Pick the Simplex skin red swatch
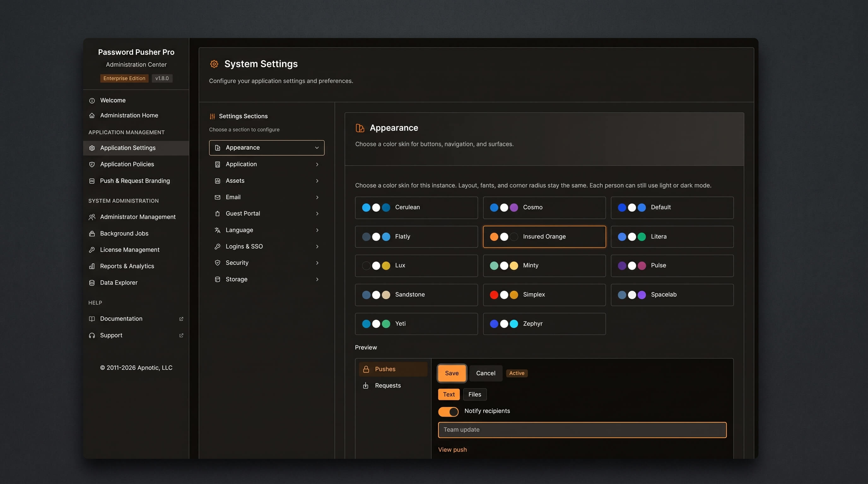This screenshot has width=868, height=484. (494, 295)
